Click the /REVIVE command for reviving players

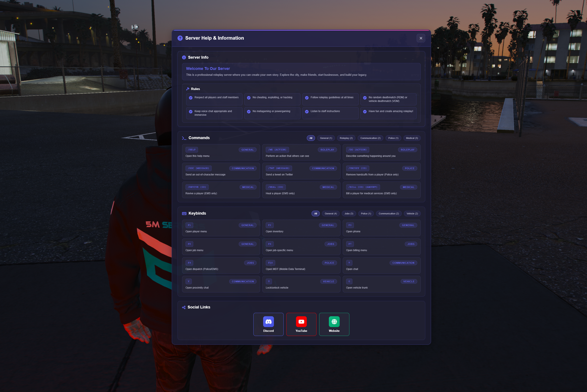point(221,190)
